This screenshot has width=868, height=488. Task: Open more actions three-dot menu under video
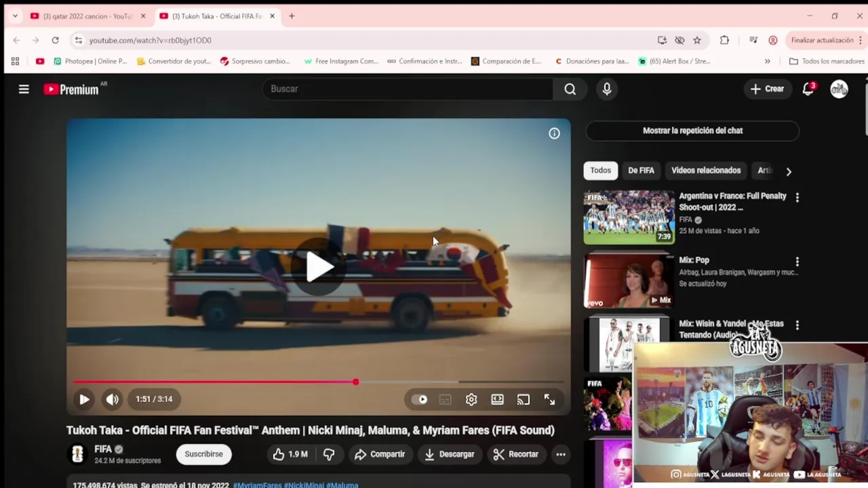click(561, 454)
